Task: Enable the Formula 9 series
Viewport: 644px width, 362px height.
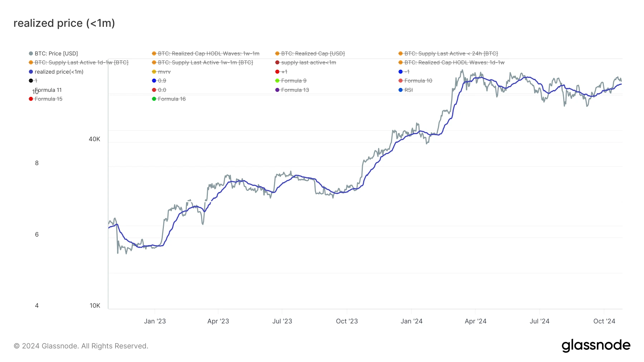Action: (291, 81)
